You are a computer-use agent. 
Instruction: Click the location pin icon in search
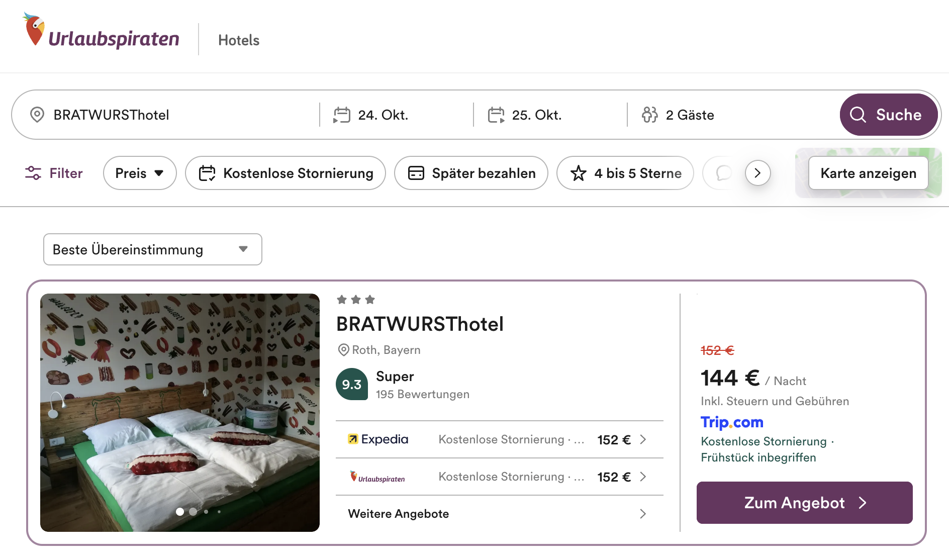(x=37, y=115)
